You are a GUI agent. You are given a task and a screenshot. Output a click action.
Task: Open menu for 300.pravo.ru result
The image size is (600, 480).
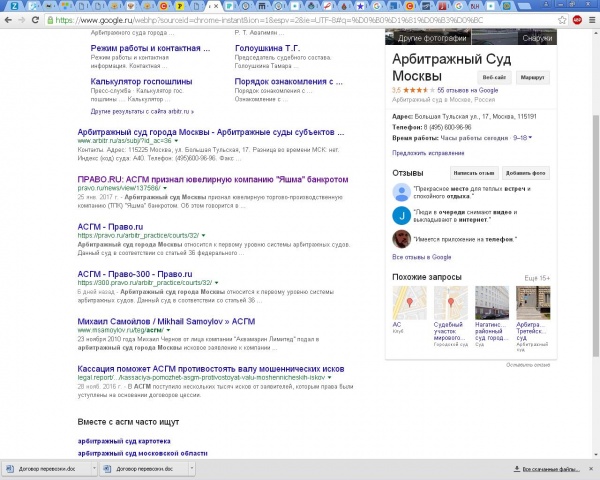click(216, 283)
